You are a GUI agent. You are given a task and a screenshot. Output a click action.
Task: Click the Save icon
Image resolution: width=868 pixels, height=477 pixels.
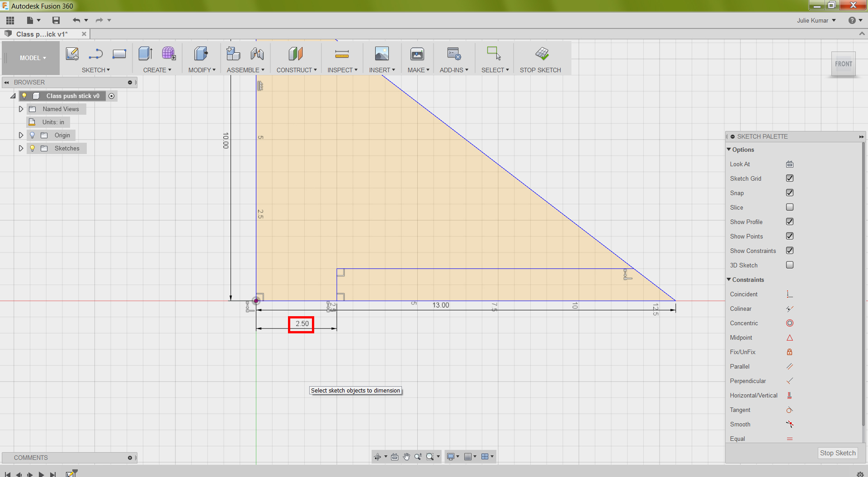(x=56, y=20)
